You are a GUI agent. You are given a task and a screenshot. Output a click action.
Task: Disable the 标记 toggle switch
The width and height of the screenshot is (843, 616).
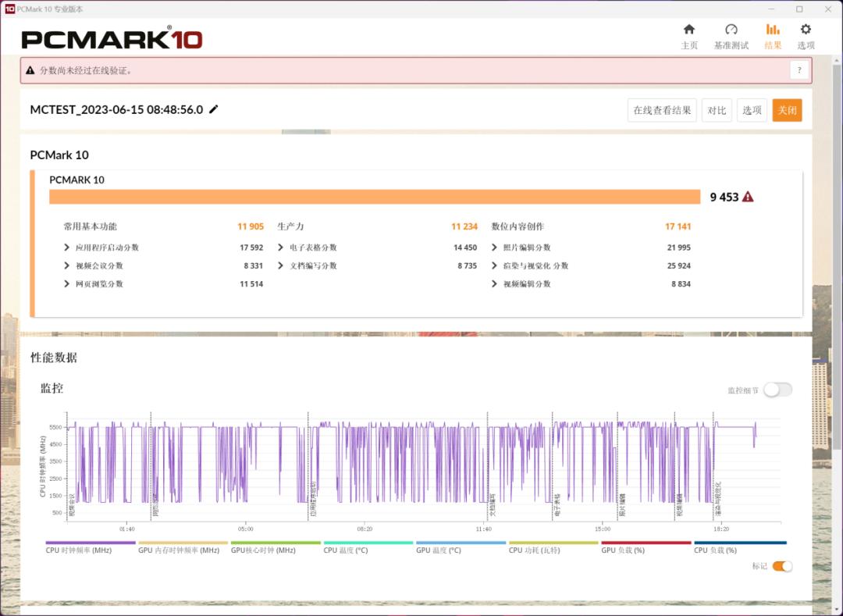point(784,565)
